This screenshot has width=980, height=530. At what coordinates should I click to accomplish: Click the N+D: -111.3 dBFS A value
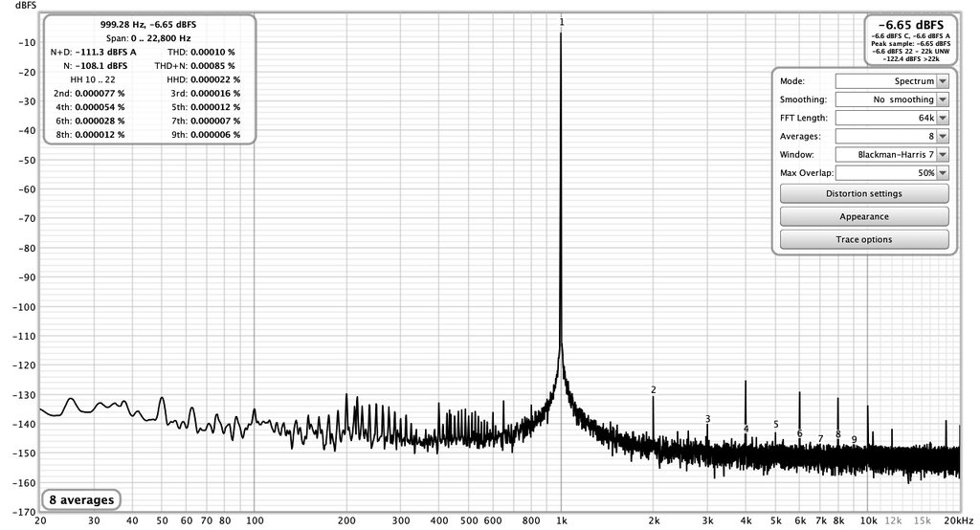(x=93, y=52)
